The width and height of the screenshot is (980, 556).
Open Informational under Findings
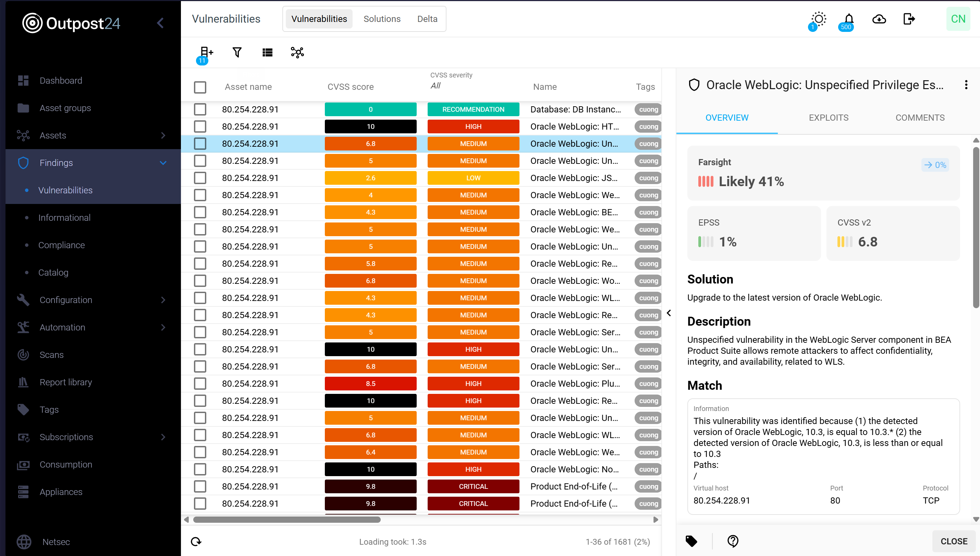64,218
